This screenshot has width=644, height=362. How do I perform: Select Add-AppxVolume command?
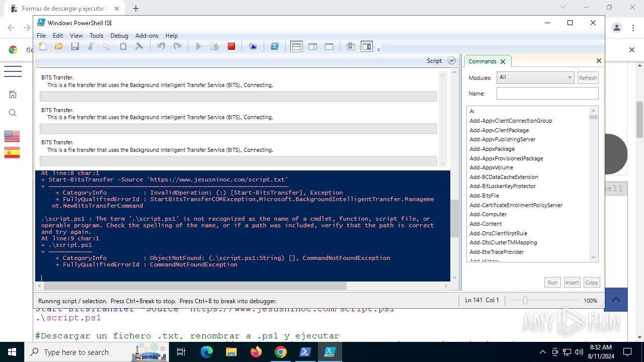tap(491, 167)
